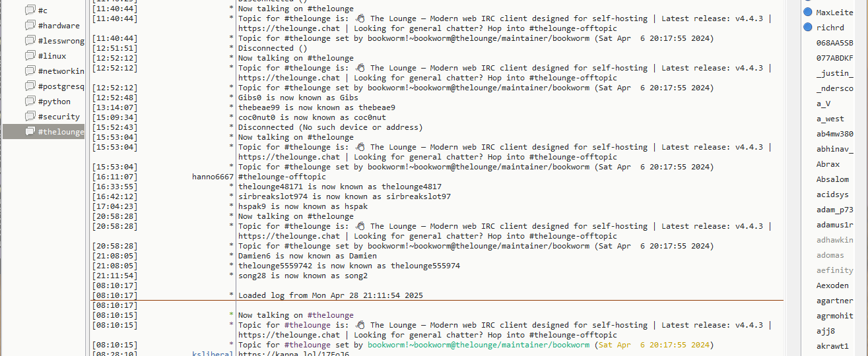The width and height of the screenshot is (868, 356).
Task: Click the #python channel icon
Action: [x=30, y=102]
